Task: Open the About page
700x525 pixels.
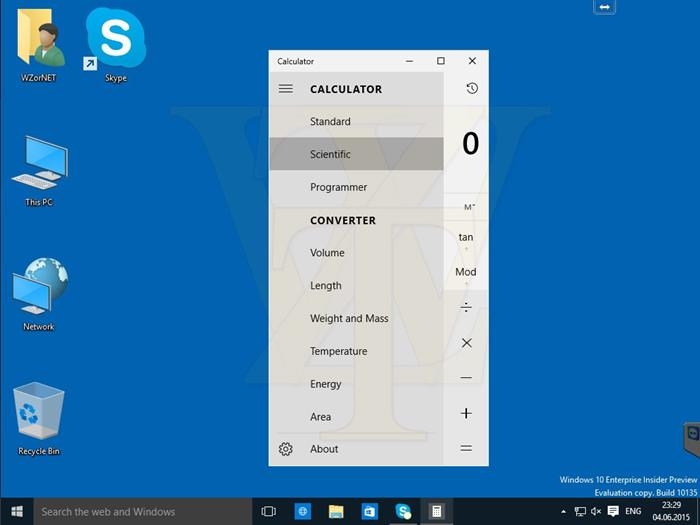Action: (x=356, y=449)
